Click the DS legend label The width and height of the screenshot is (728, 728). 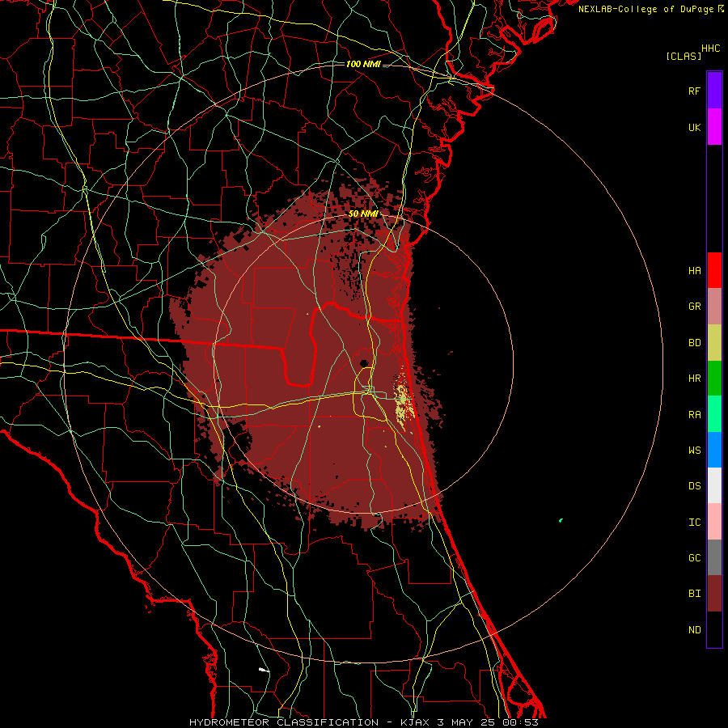click(x=694, y=486)
